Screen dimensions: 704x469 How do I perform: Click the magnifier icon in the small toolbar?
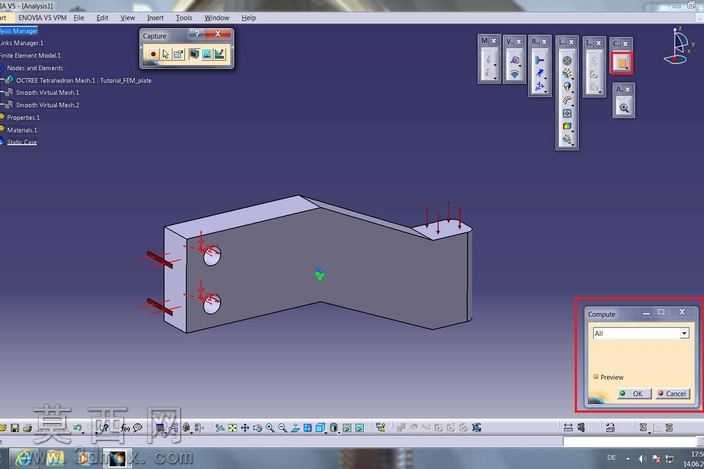pyautogui.click(x=624, y=108)
